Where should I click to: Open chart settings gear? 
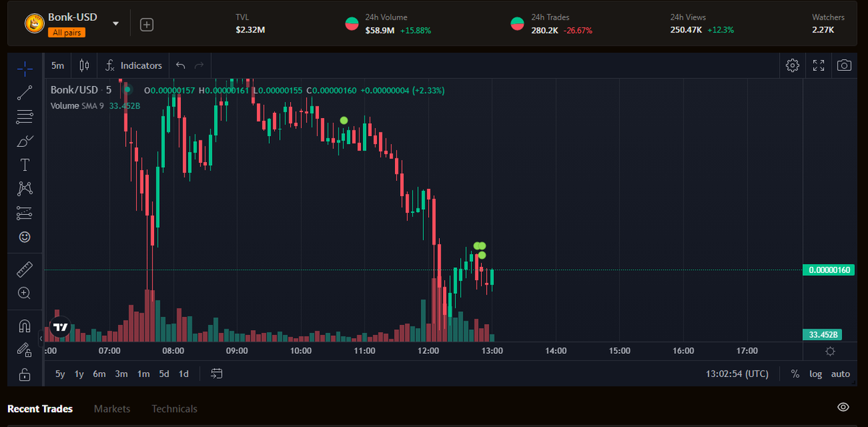[792, 65]
